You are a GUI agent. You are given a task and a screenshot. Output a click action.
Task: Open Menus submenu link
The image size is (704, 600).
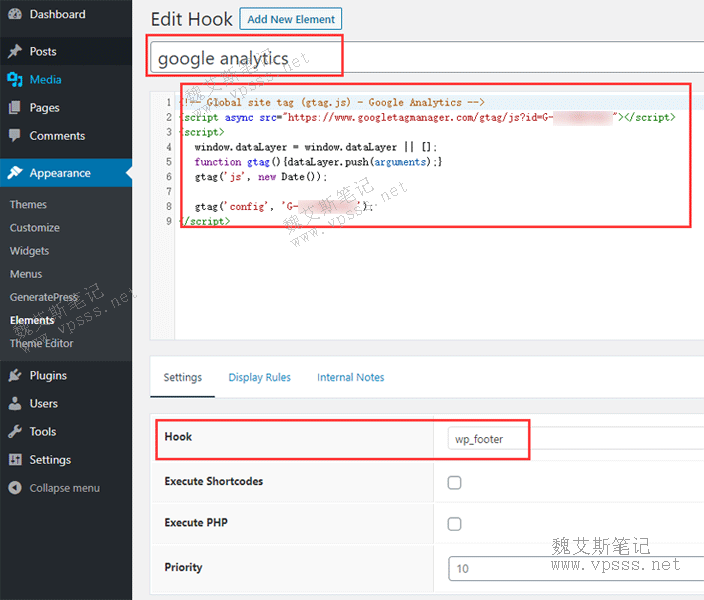click(x=26, y=274)
